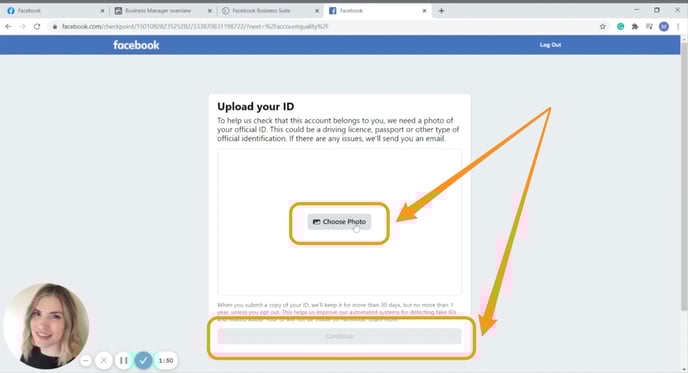Go back to previous page

8,27
